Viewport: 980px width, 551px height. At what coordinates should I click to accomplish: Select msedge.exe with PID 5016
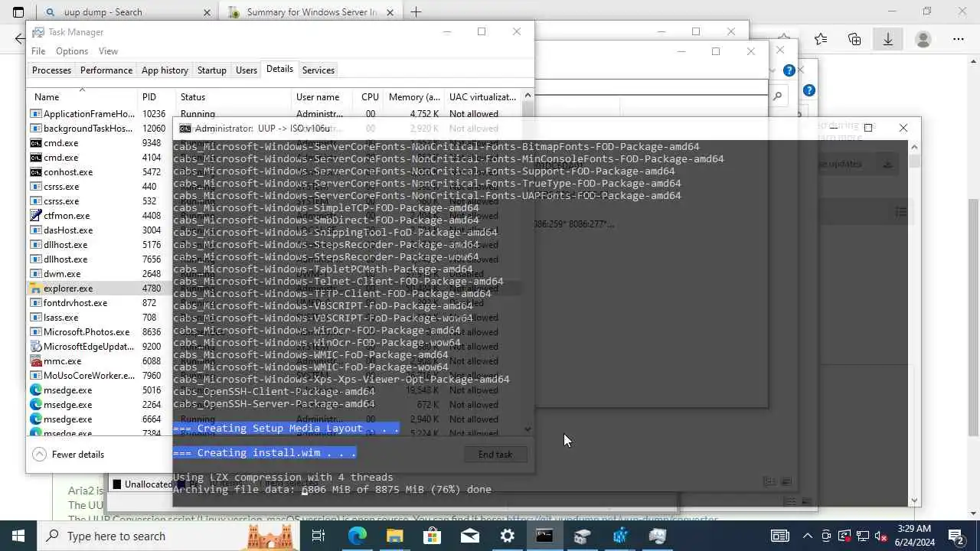pyautogui.click(x=100, y=390)
